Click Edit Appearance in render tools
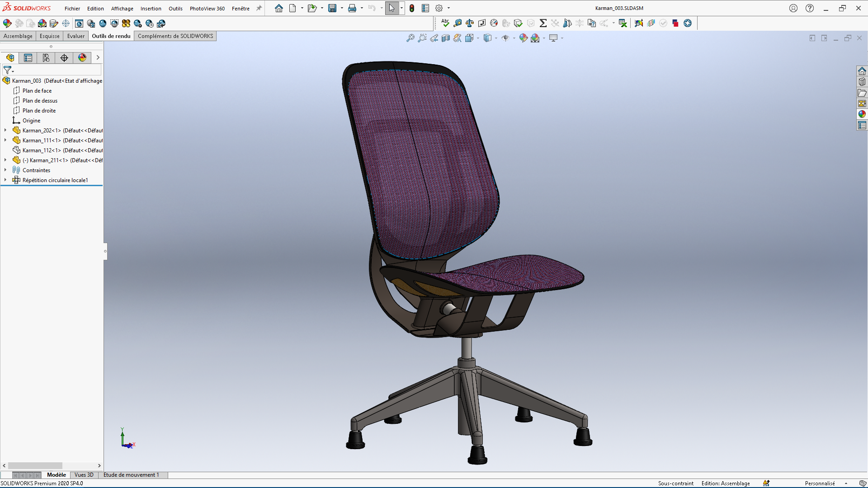 click(x=7, y=23)
